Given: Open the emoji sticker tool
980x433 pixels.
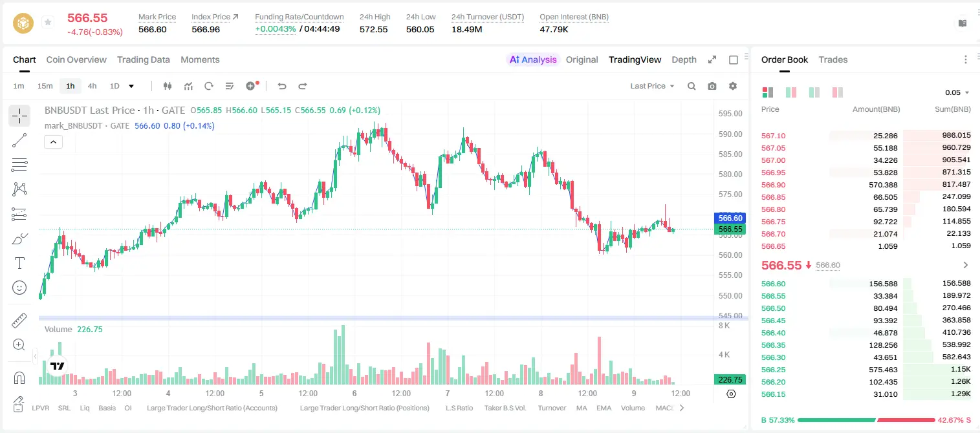Looking at the screenshot, I should click(19, 288).
